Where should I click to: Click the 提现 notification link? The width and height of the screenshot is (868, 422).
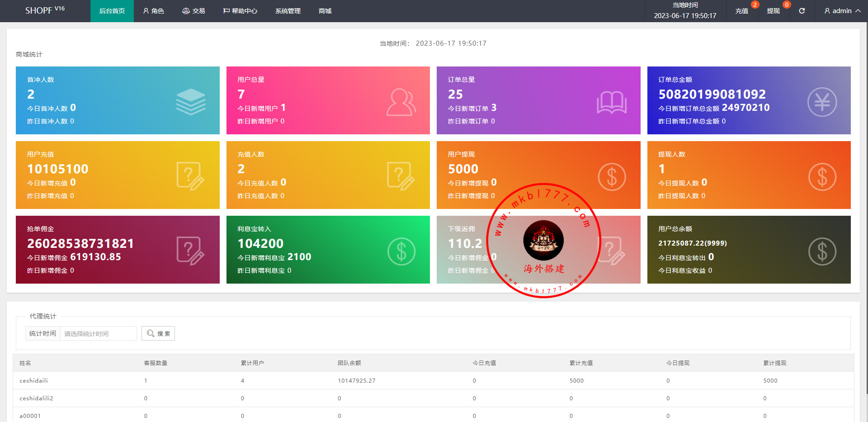[x=774, y=11]
